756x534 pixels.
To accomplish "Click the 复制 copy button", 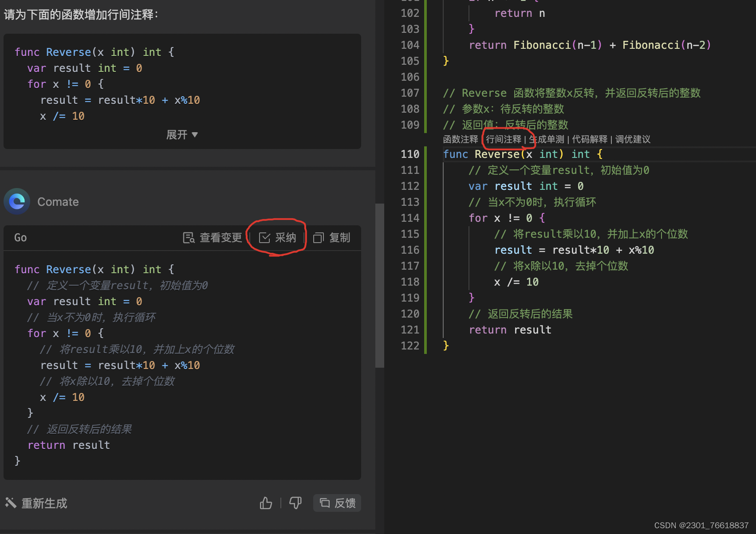I will pos(331,238).
